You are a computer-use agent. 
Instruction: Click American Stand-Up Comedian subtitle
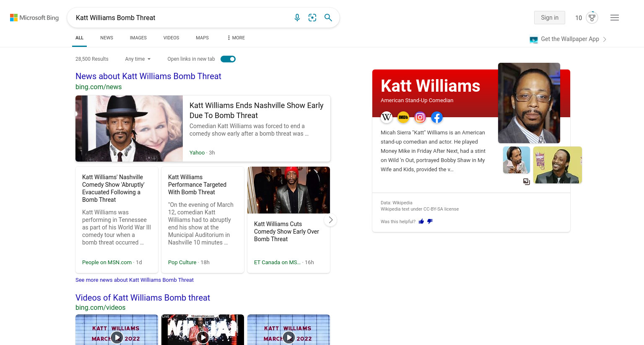pos(417,100)
